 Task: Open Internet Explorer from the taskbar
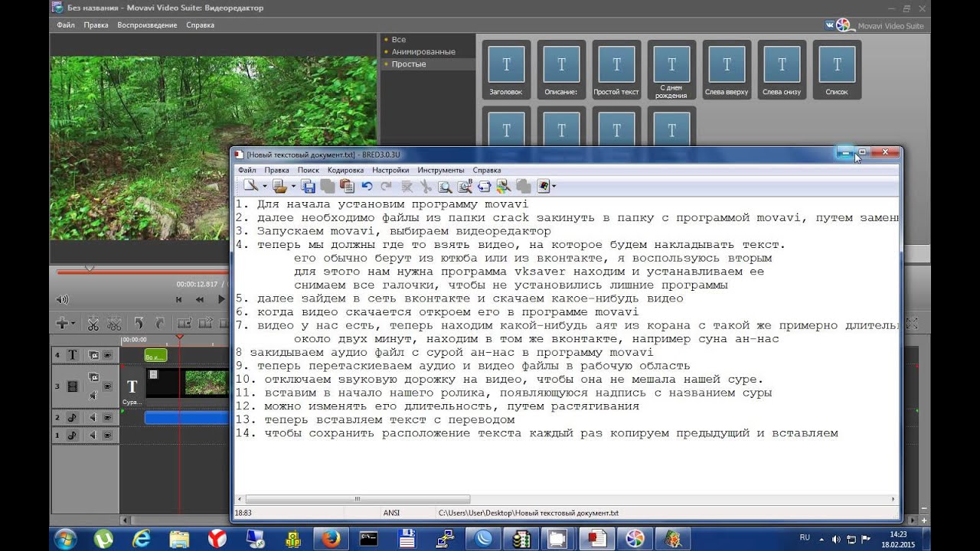140,539
